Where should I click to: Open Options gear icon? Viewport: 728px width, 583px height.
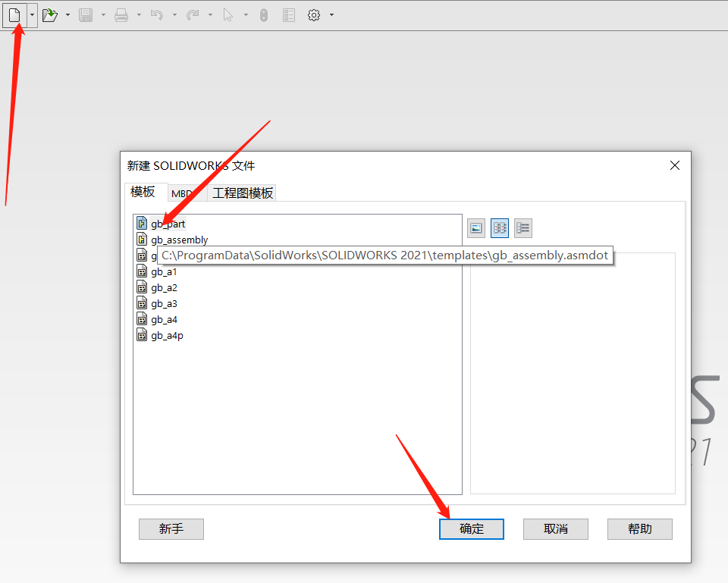click(314, 15)
